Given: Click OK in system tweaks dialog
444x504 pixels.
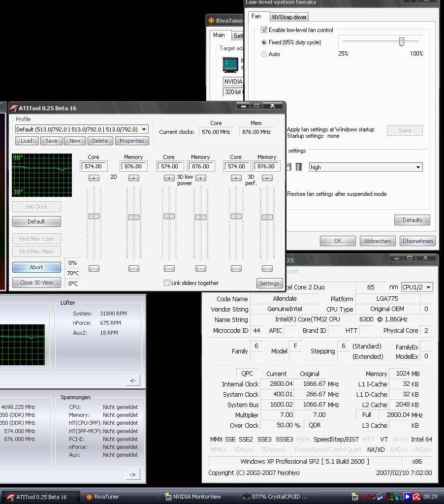Looking at the screenshot, I should (338, 241).
